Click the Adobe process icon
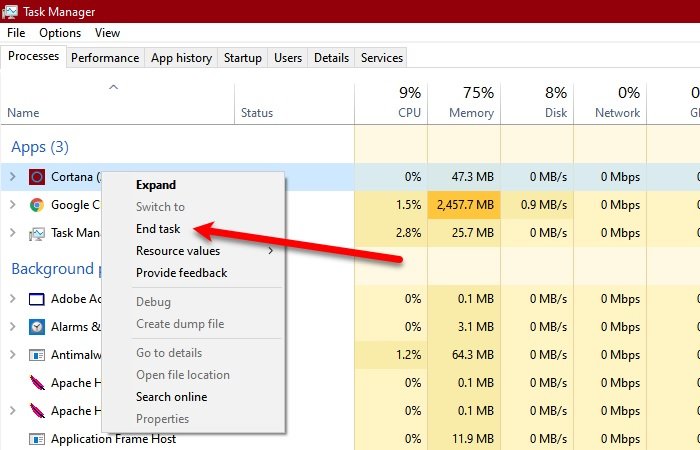Screen dimensions: 700x450 pos(37,299)
